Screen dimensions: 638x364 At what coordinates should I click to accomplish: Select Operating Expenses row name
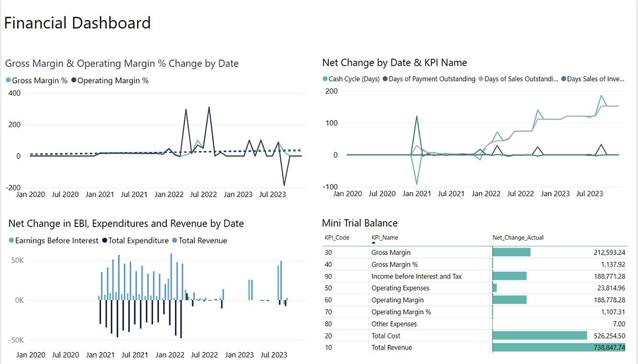400,288
